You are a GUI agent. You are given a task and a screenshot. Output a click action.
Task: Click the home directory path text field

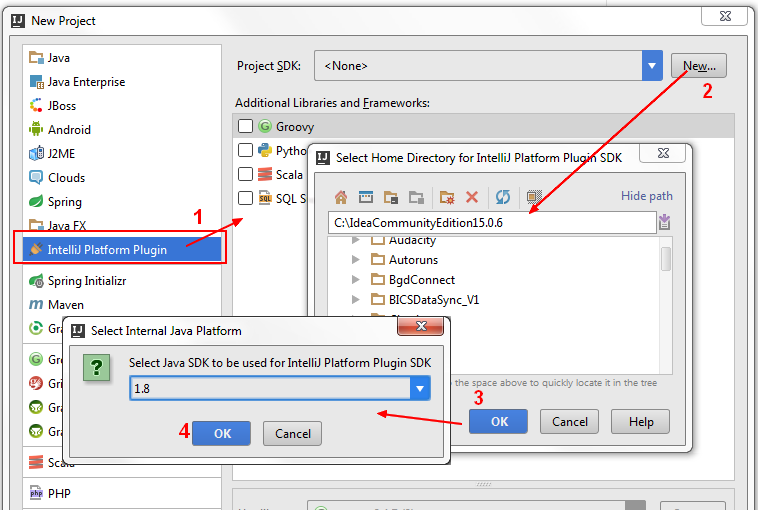tap(492, 223)
